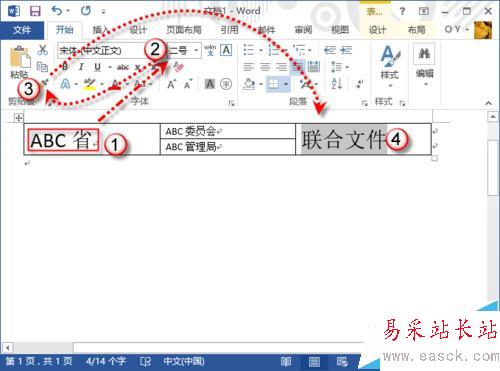Click the enclosed character icon
This screenshot has height=371, width=500.
(226, 84)
